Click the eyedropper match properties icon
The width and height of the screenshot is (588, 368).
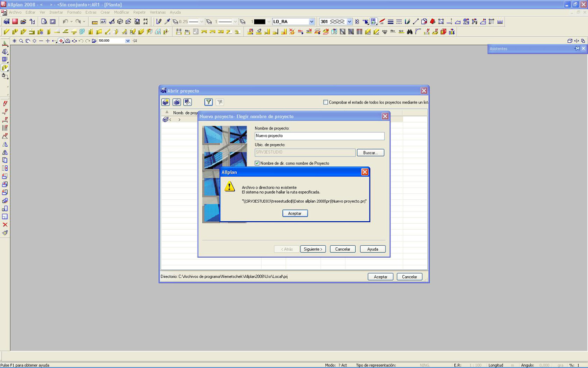pos(167,22)
